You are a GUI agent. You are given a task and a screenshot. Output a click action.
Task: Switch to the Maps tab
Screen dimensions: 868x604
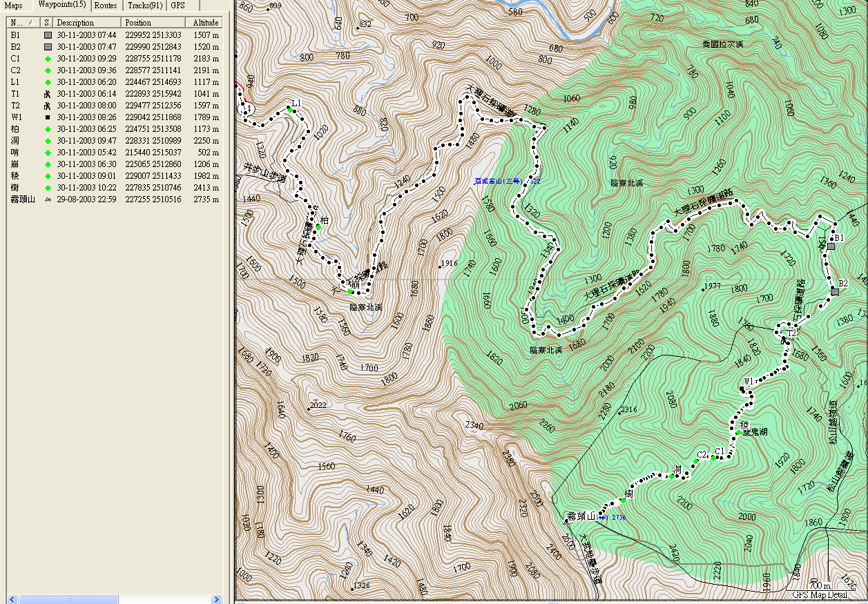tap(14, 6)
